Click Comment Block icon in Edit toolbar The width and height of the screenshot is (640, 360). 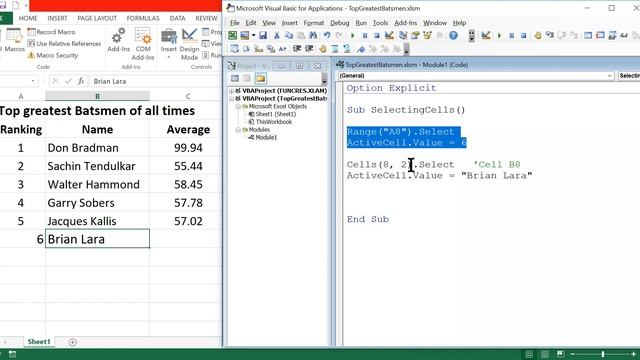[x=335, y=49]
